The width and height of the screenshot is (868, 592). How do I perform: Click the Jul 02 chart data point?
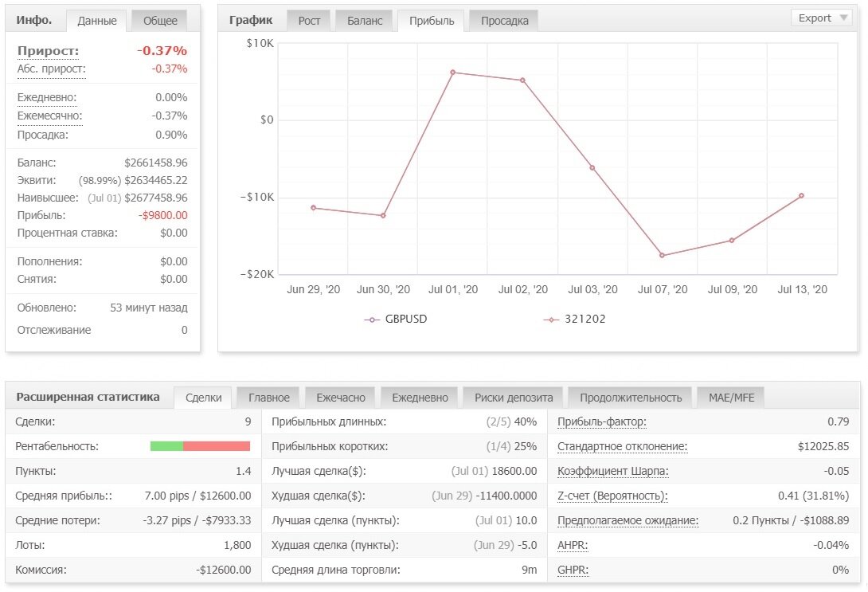[522, 80]
